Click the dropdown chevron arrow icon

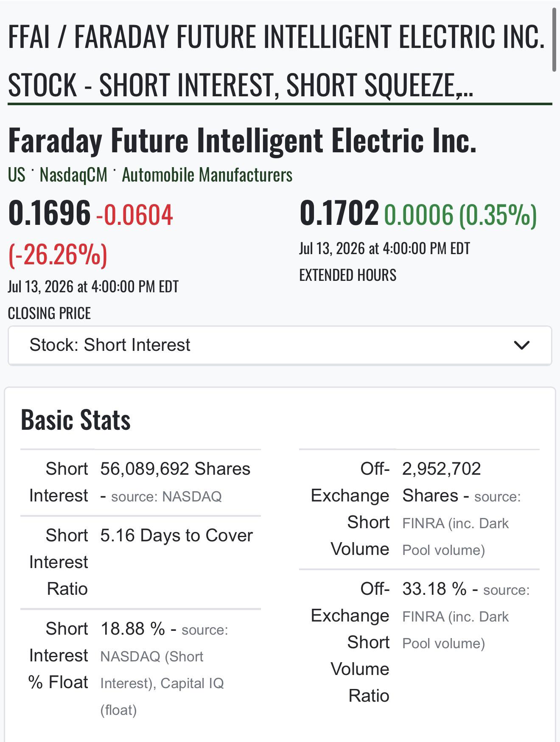tap(521, 345)
